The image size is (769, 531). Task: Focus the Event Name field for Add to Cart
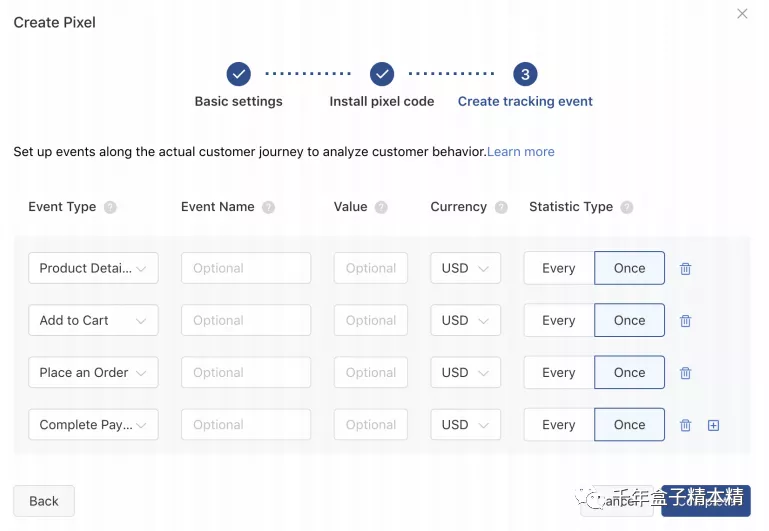[246, 320]
